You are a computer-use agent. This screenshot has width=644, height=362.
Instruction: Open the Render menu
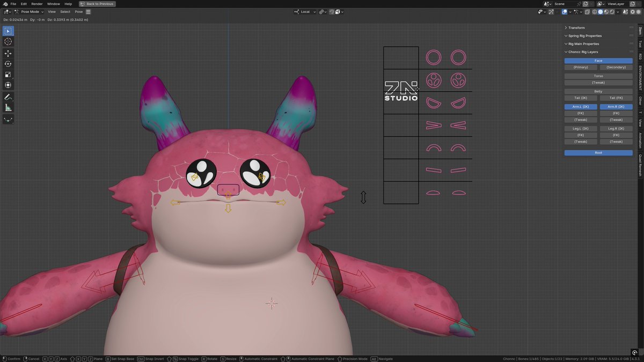tap(37, 4)
